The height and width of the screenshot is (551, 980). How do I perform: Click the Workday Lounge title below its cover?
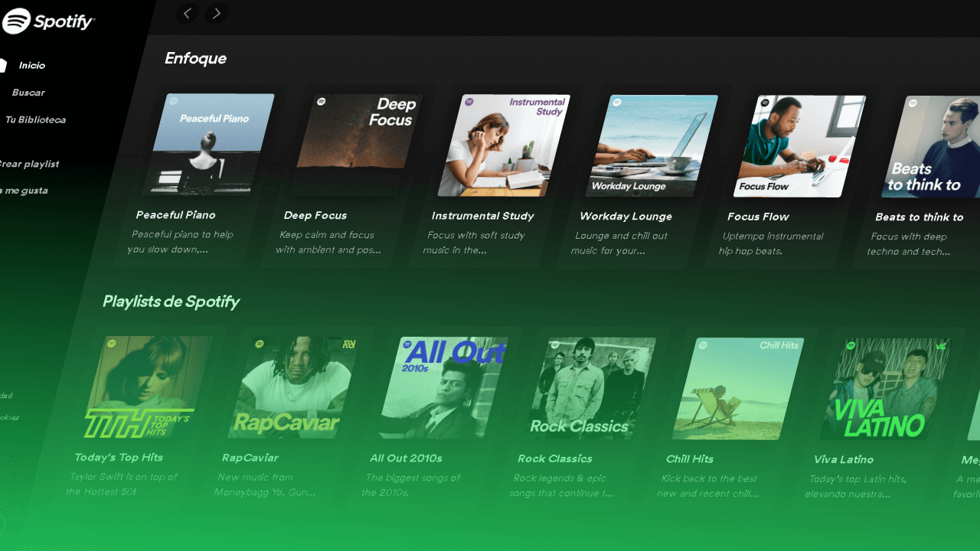626,217
